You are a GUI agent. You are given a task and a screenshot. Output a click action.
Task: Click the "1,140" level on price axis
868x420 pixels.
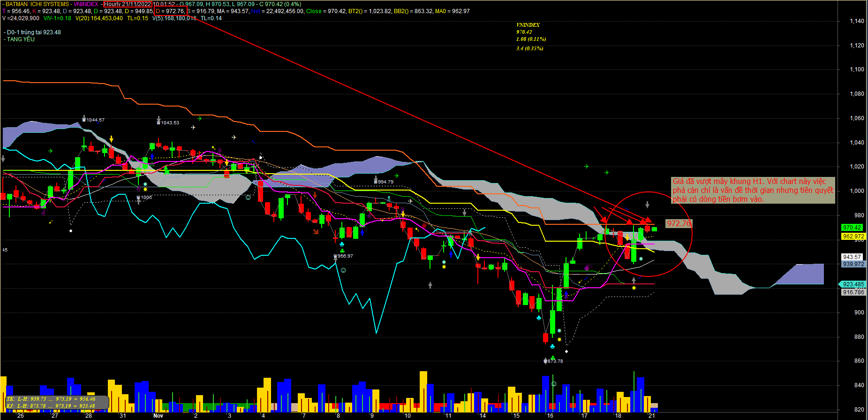[857, 21]
